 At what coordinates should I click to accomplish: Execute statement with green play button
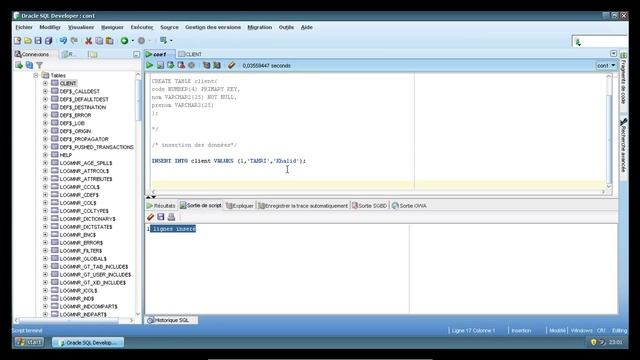(x=149, y=65)
